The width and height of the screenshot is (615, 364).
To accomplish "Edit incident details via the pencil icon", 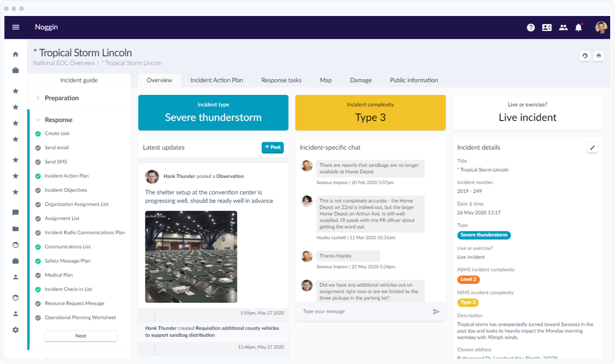I will coord(592,148).
